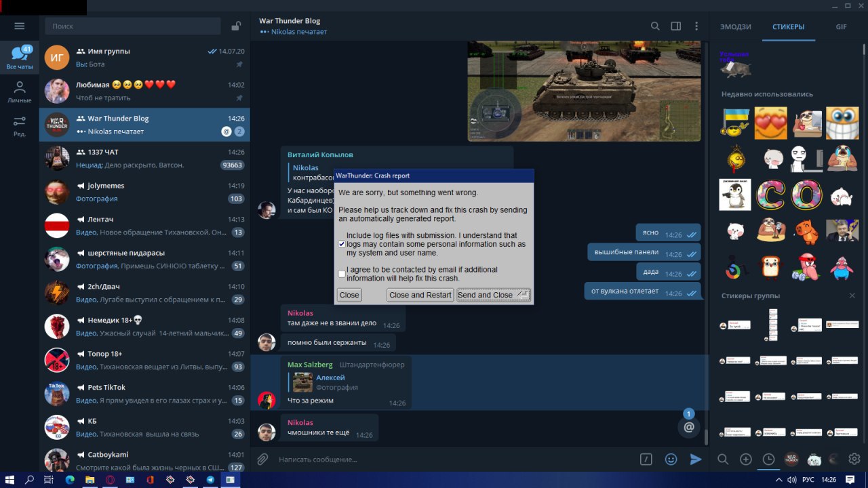Toggle the right side panel icon in header
The image size is (868, 488).
[676, 26]
